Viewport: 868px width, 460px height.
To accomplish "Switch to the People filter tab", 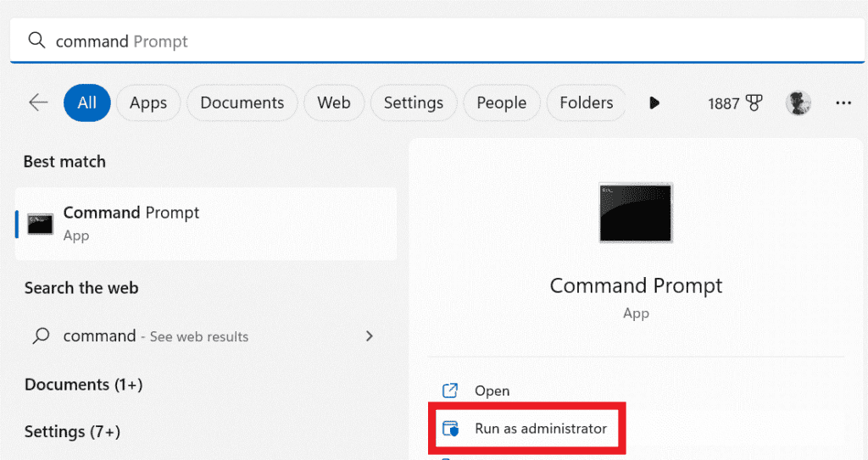I will [x=502, y=103].
